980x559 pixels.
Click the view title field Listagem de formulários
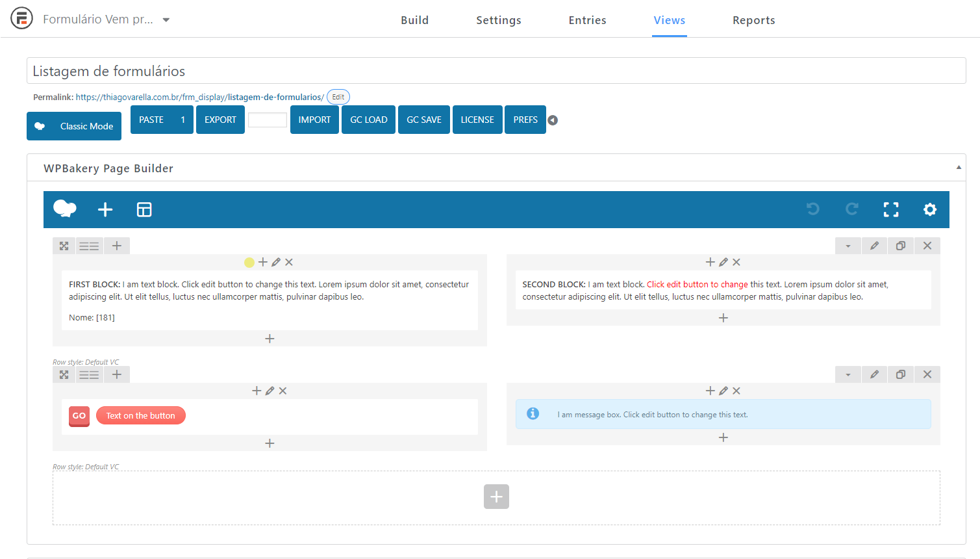click(x=496, y=71)
